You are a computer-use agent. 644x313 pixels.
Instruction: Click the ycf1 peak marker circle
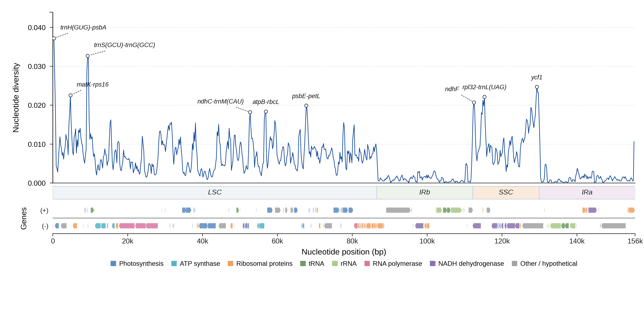(x=537, y=87)
